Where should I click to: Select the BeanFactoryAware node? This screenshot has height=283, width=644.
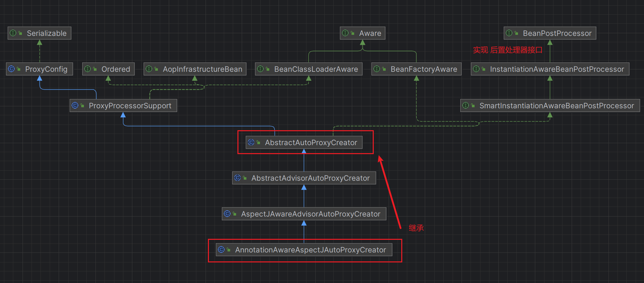[417, 69]
